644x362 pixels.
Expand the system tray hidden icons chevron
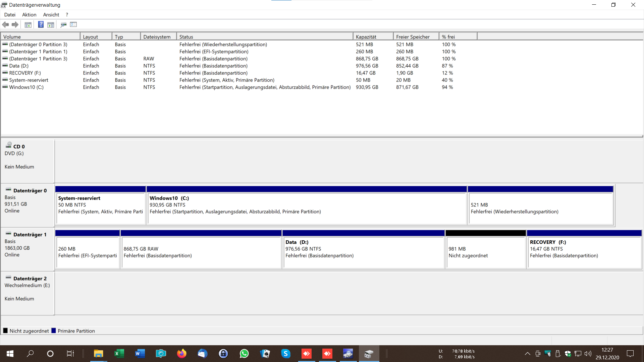pyautogui.click(x=527, y=354)
